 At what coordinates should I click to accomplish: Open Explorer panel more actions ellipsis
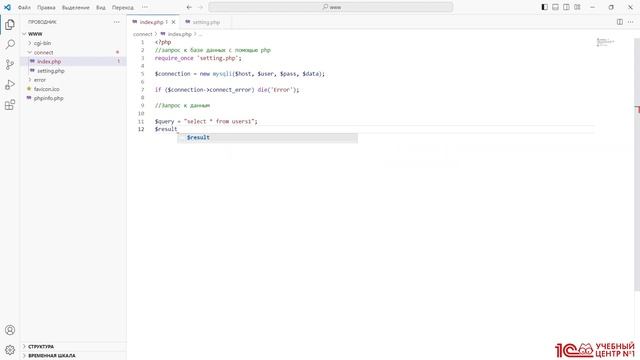click(117, 22)
